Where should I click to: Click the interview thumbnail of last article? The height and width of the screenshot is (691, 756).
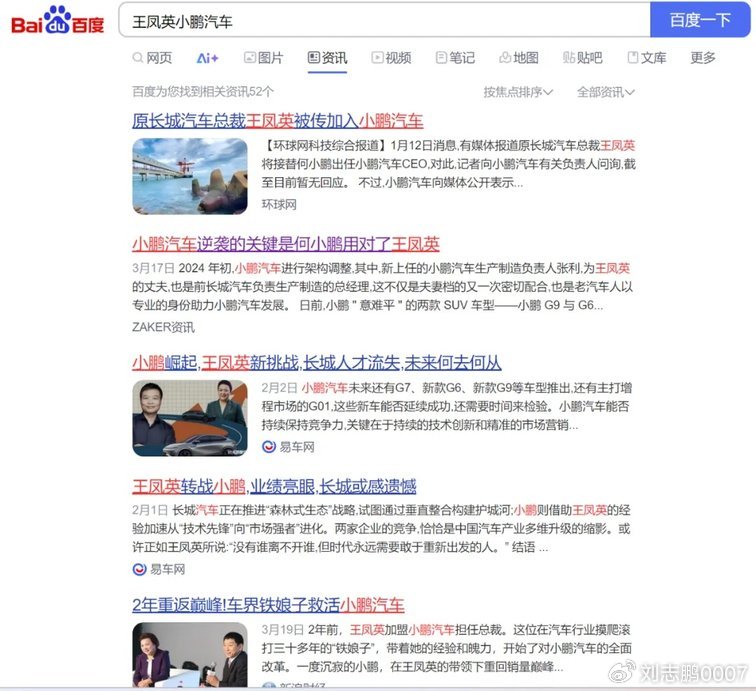[x=190, y=655]
